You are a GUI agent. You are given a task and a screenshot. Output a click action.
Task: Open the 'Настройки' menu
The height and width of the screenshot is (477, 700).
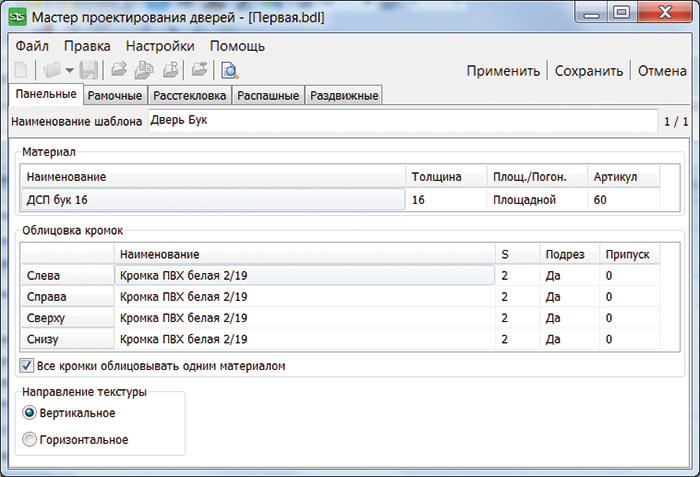[159, 46]
